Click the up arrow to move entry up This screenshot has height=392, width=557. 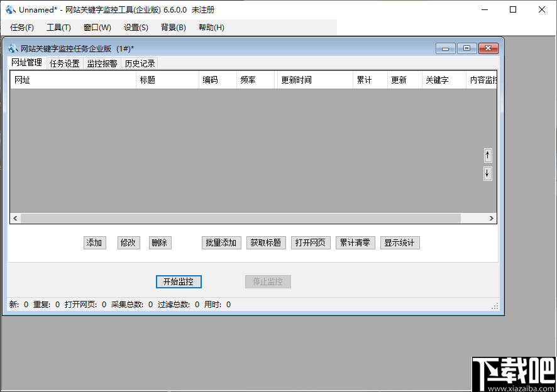tap(488, 155)
